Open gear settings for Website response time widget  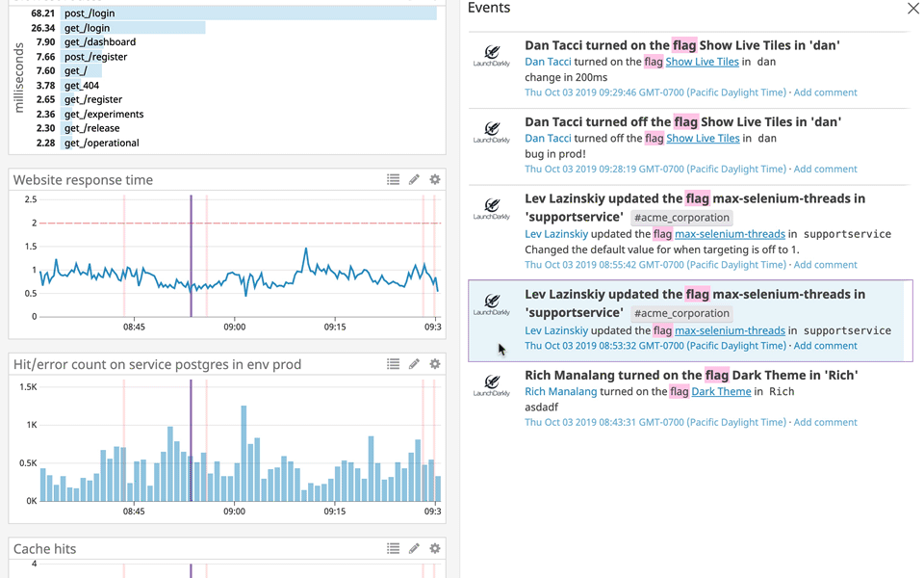[x=435, y=179]
